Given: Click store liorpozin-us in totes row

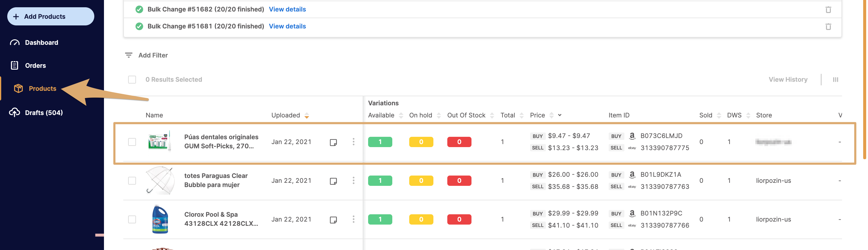Looking at the screenshot, I should pos(773,180).
